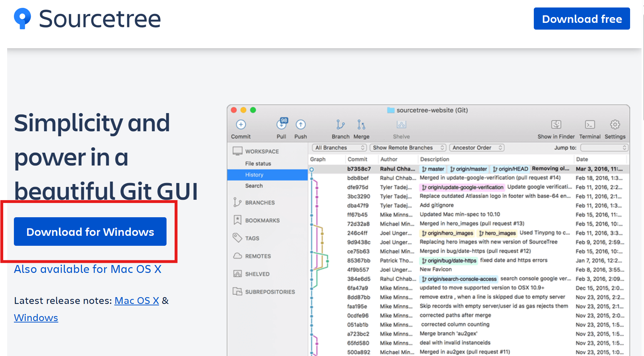Open the Settings gear icon
644x356 pixels.
[615, 124]
